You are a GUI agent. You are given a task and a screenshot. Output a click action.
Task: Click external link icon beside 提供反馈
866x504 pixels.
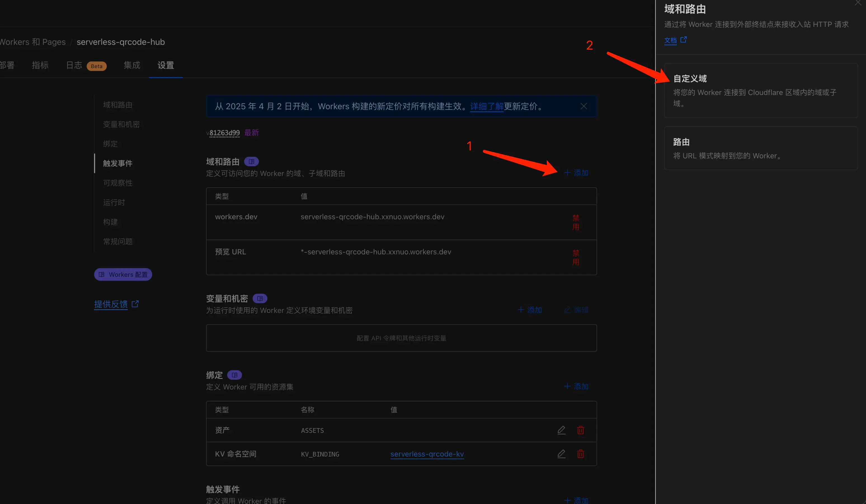pyautogui.click(x=135, y=304)
